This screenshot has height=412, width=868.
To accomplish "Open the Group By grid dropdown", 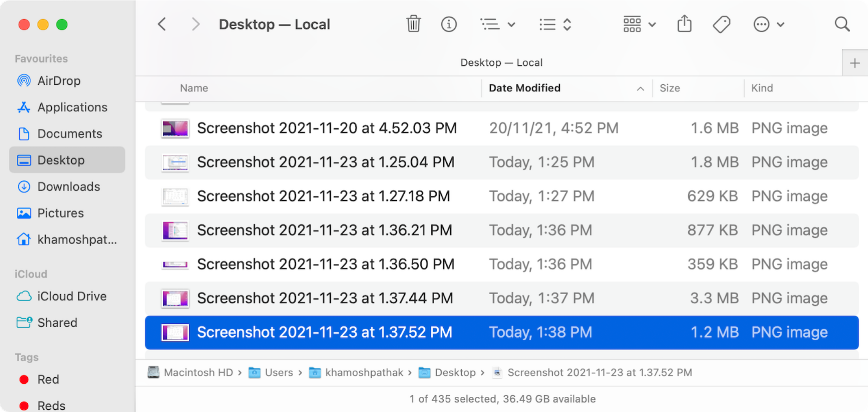I will click(639, 24).
